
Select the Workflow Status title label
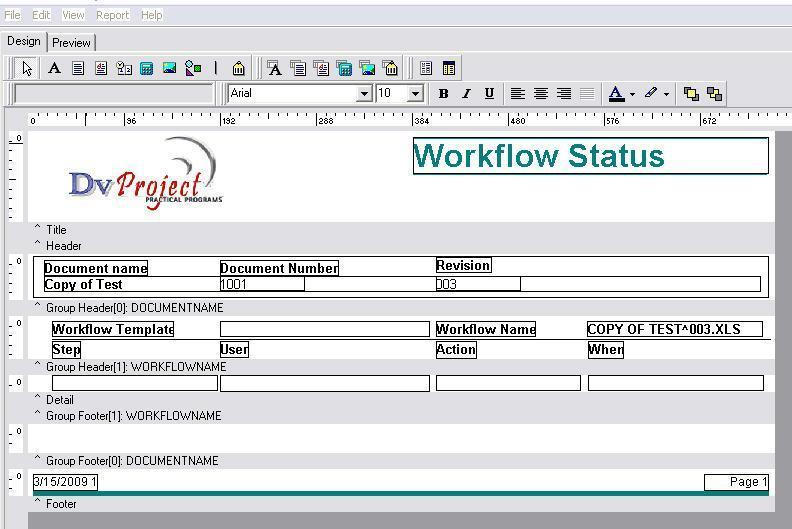coord(590,156)
